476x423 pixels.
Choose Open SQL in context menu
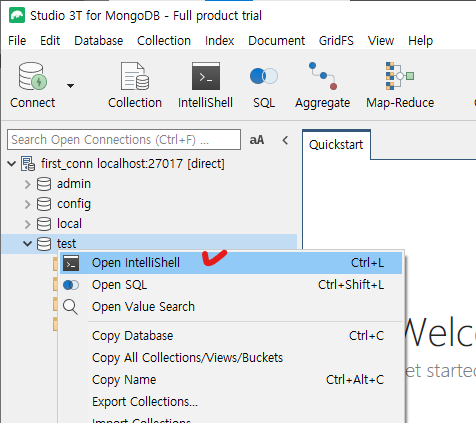tap(231, 285)
